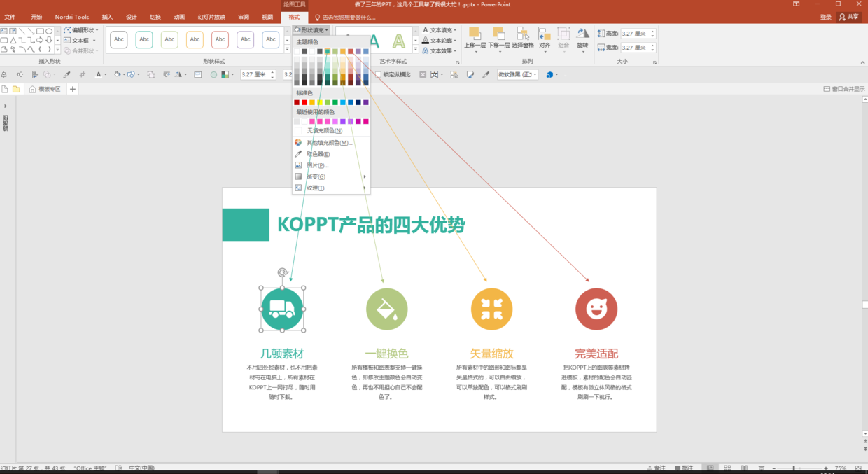The width and height of the screenshot is (868, 474).
Task: Toggle the Comments (批注) pane
Action: click(684, 468)
